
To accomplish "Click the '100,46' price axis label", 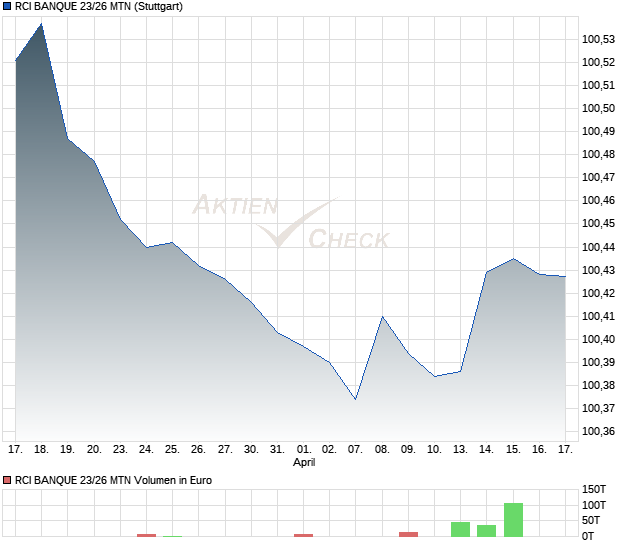I will (x=598, y=200).
